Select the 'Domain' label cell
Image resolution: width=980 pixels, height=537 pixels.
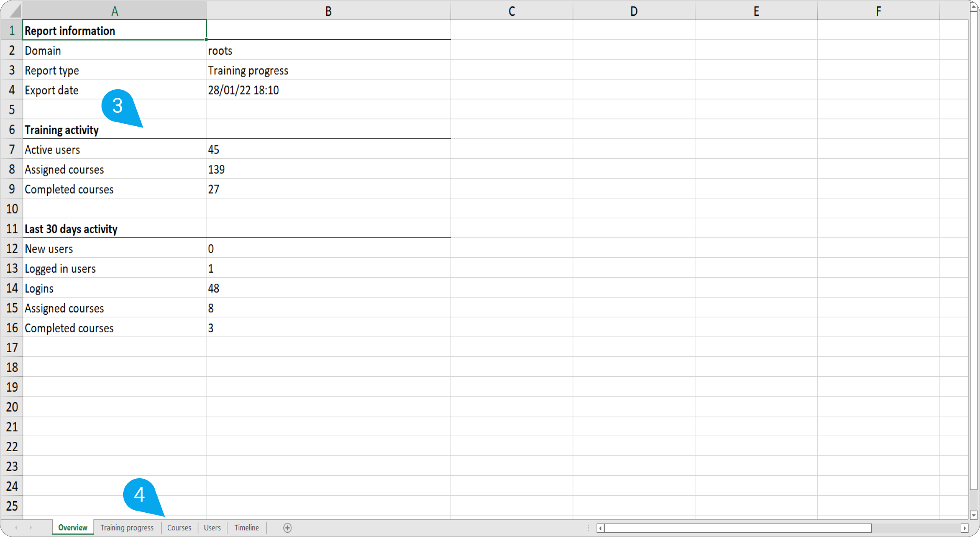coord(115,51)
